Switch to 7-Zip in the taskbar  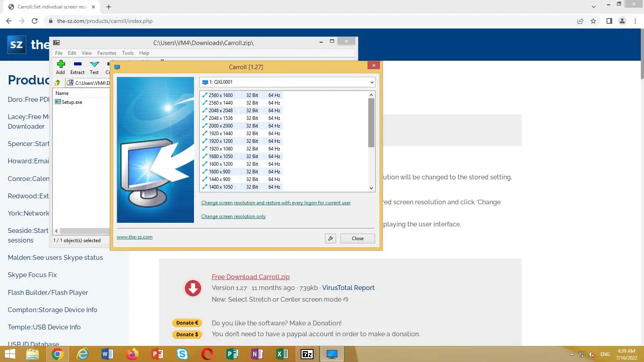307,354
